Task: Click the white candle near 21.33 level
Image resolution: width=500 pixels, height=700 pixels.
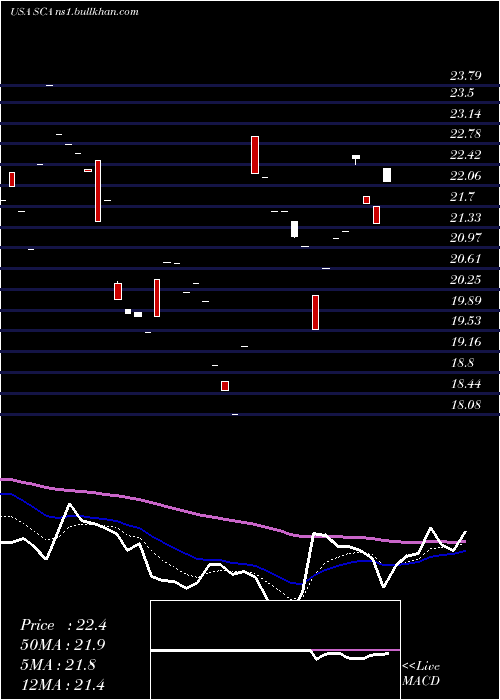Action: [x=294, y=229]
